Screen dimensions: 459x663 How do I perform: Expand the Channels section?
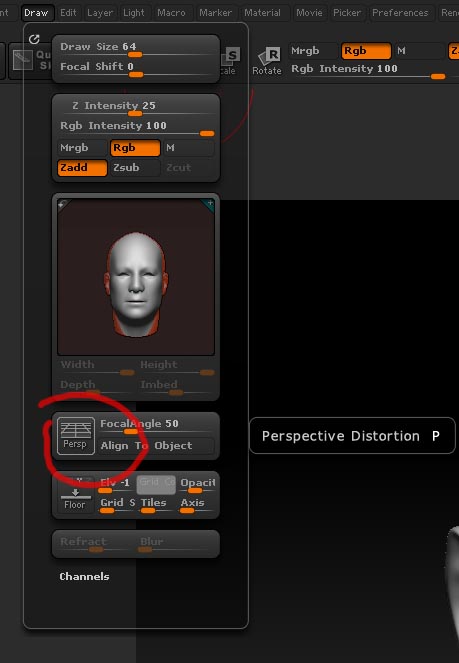[85, 576]
